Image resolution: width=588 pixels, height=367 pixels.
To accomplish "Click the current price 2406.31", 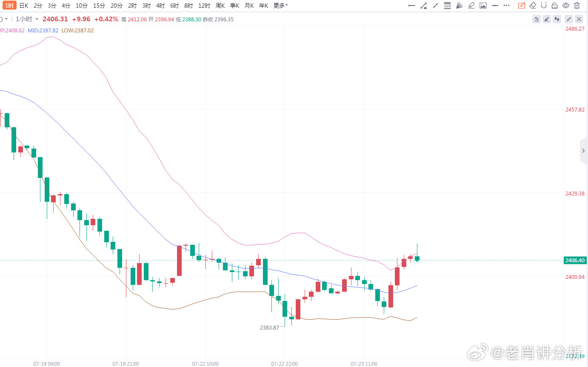I will [x=55, y=19].
